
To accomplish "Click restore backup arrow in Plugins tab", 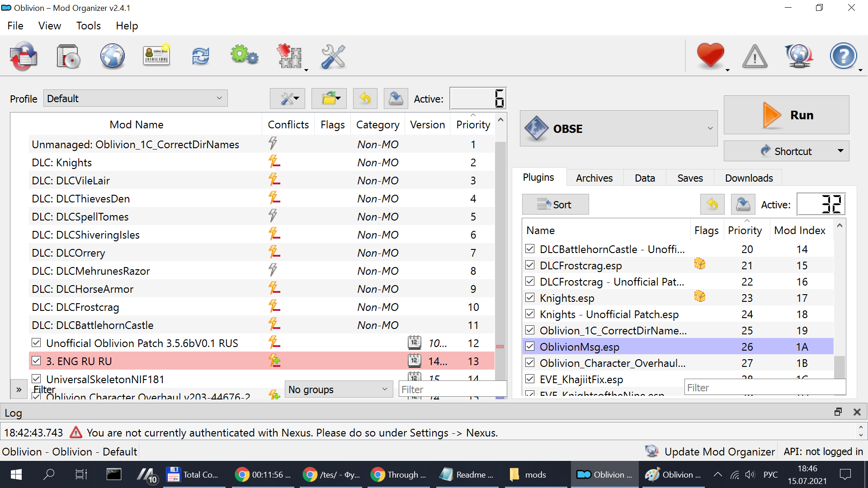I will (712, 205).
